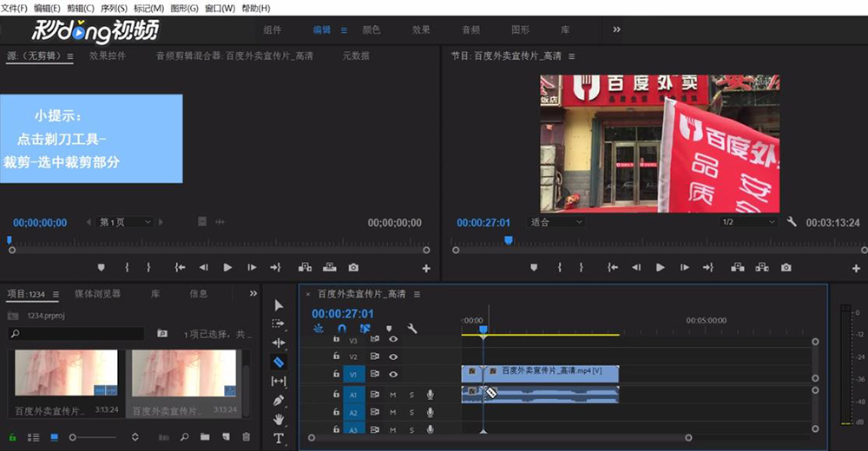Select the Pen tool
The image size is (868, 451).
279,400
